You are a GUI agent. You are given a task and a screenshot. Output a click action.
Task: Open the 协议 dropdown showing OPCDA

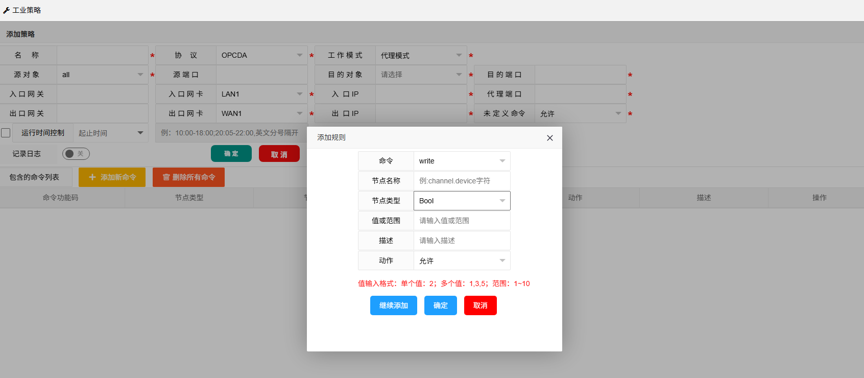click(262, 55)
